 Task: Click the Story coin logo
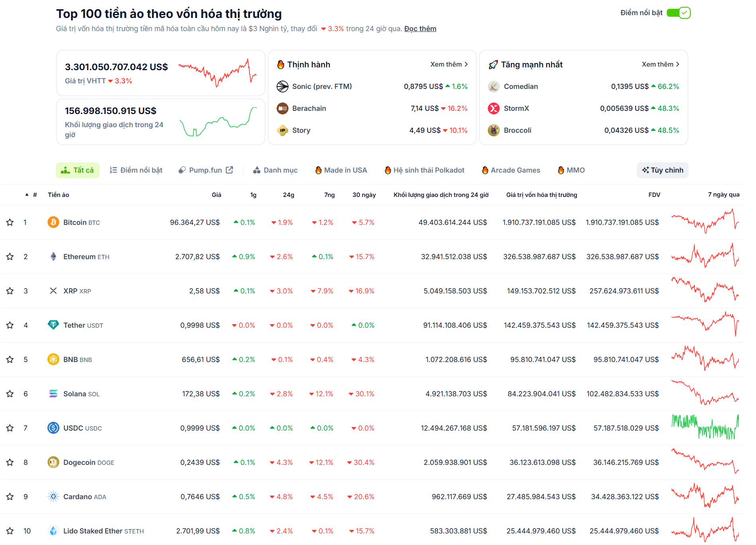(283, 130)
